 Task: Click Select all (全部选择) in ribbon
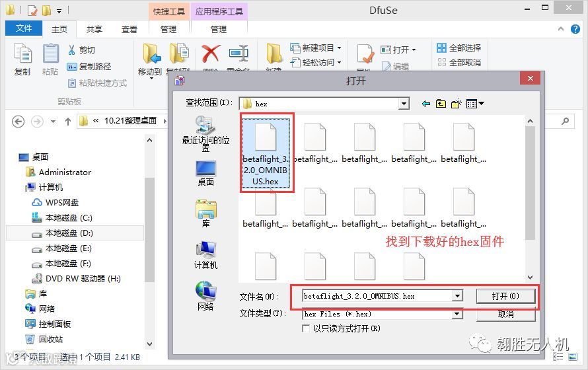pyautogui.click(x=459, y=48)
